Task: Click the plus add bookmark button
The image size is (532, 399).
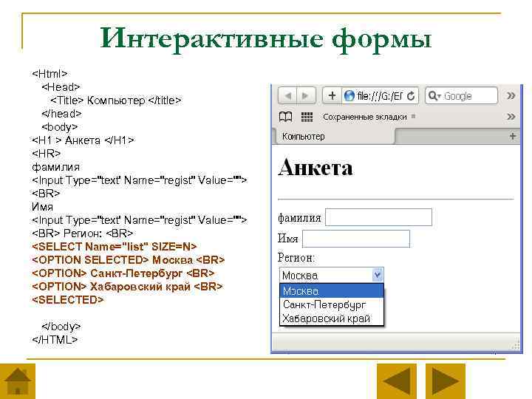Action: tap(332, 95)
